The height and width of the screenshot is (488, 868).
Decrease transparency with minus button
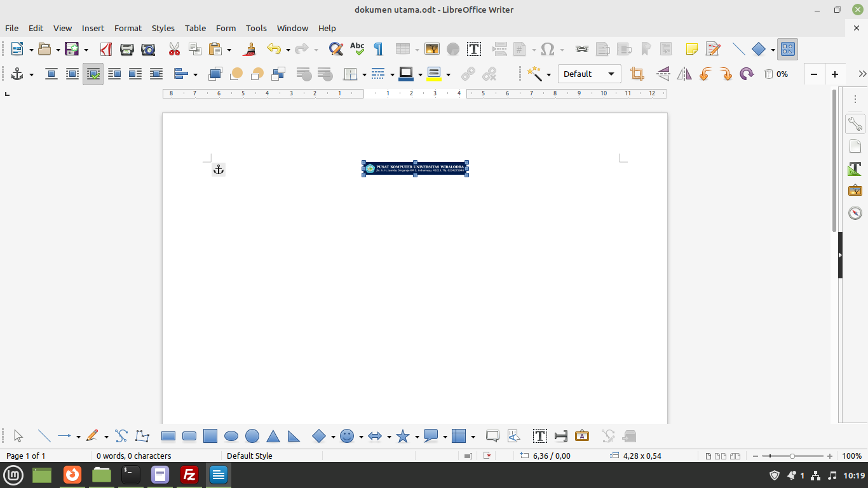pos(814,74)
